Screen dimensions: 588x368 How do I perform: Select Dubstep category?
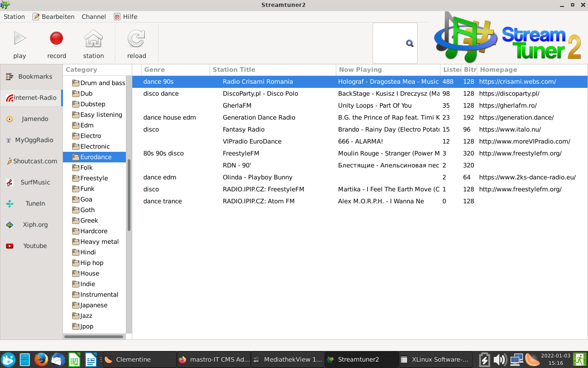[x=89, y=104]
